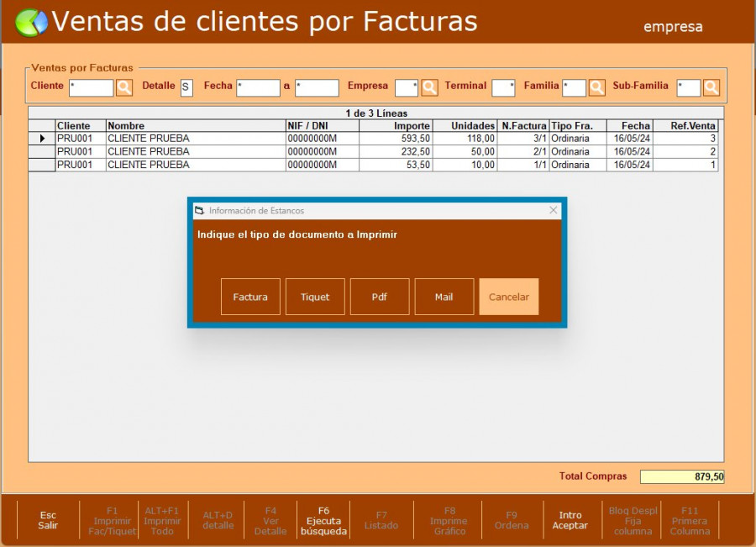Click the Cliente filter input field
The image size is (756, 547).
[91, 87]
